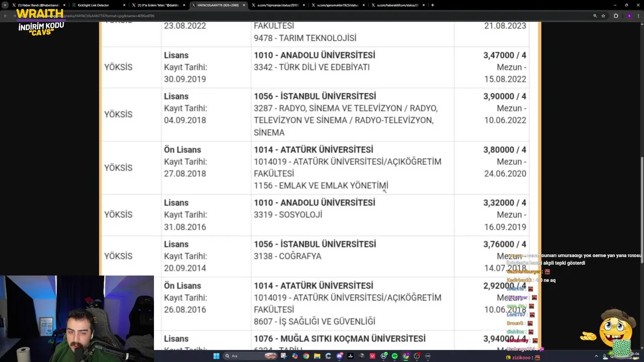Click the text 3319 - SOSYOLOJİ
This screenshot has width=644, height=362.
point(288,215)
